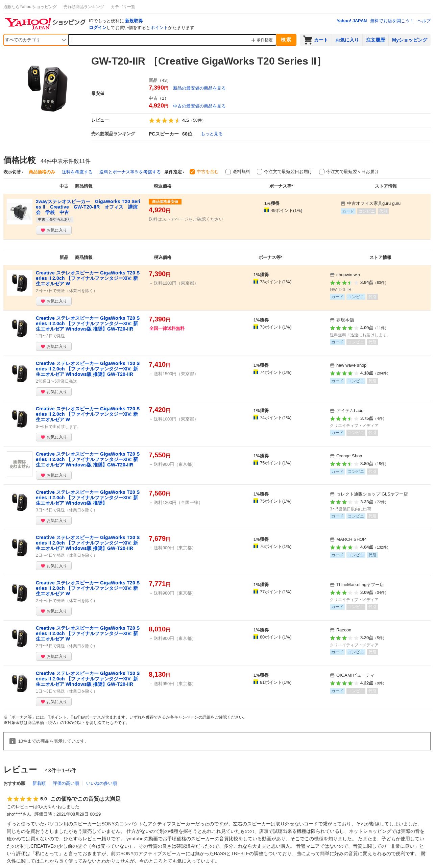Click the green star rating of MARCH SHOP
The image size is (434, 868).
pos(344,547)
